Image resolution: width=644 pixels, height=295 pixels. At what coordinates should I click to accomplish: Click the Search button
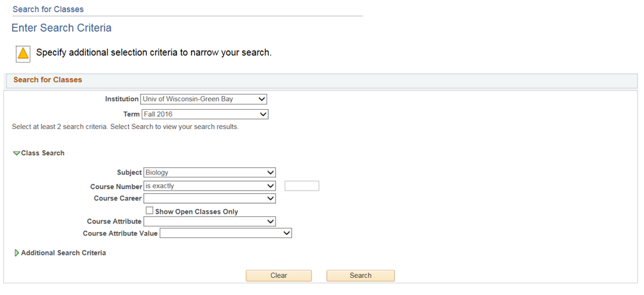point(361,276)
